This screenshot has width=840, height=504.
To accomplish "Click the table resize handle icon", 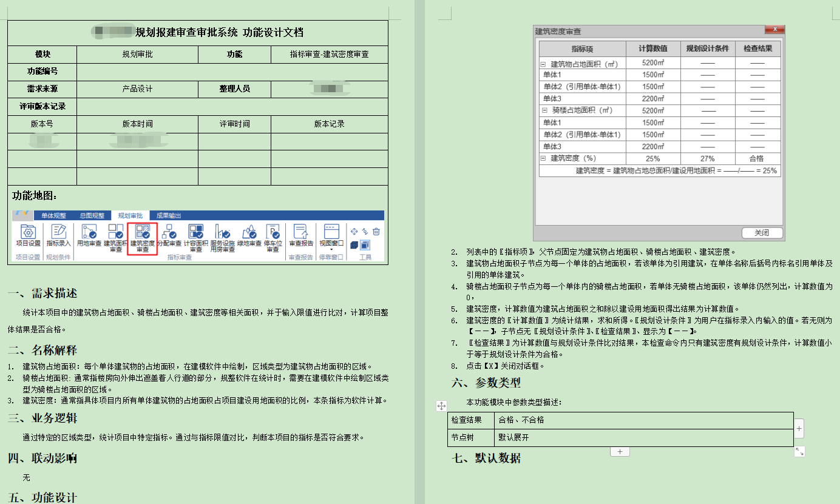I will (799, 451).
